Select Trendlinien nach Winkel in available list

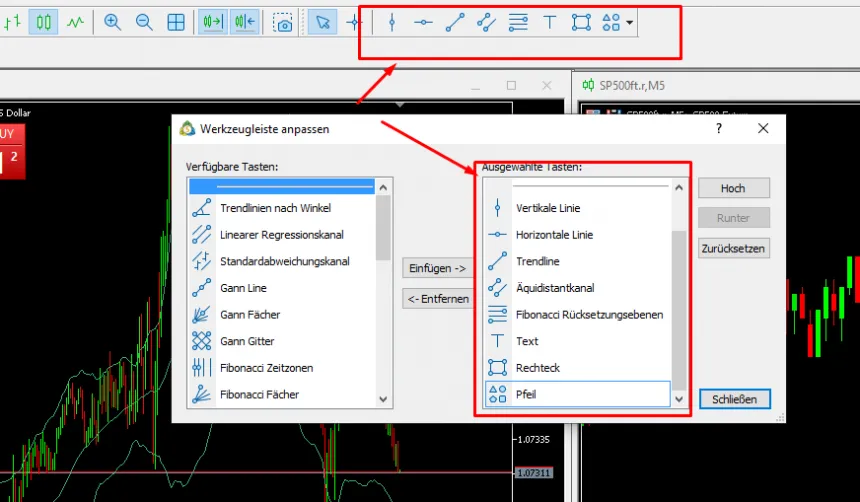(282, 208)
